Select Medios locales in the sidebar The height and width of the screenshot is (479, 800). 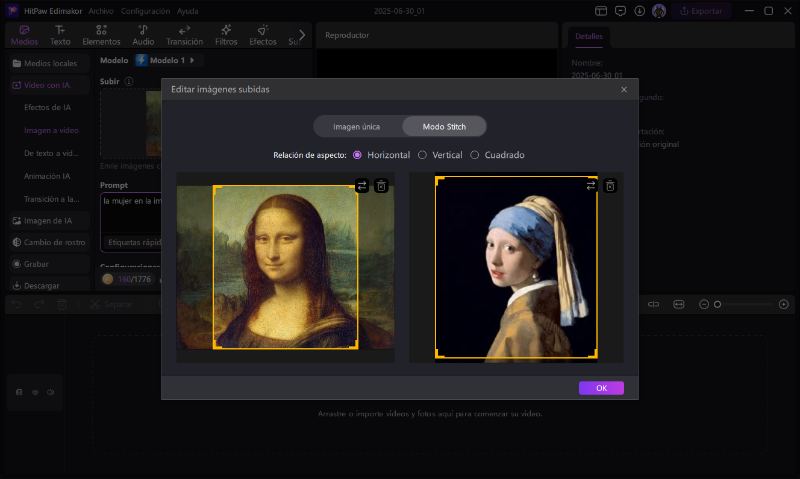pyautogui.click(x=49, y=63)
